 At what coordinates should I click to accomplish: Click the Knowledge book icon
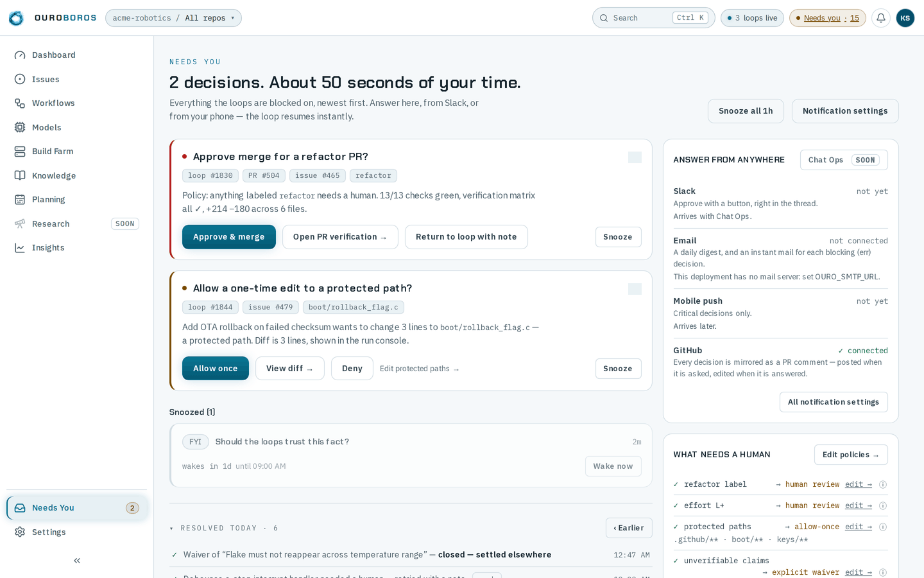20,175
